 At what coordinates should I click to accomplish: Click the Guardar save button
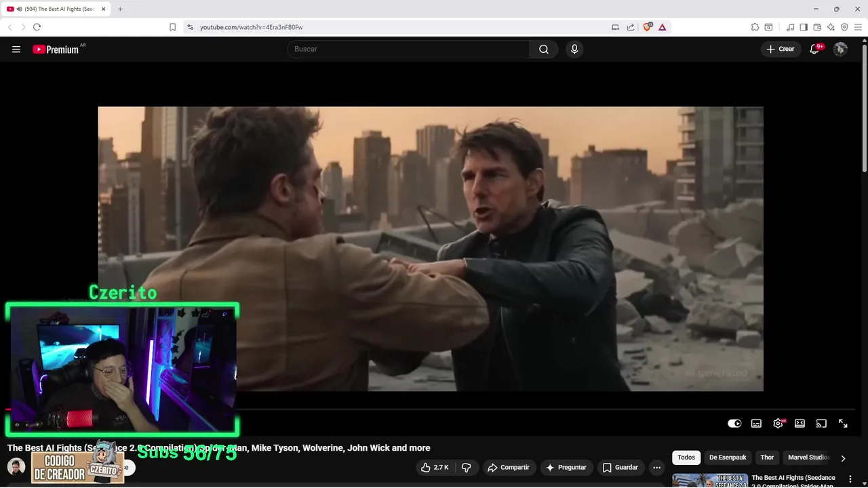tap(620, 468)
